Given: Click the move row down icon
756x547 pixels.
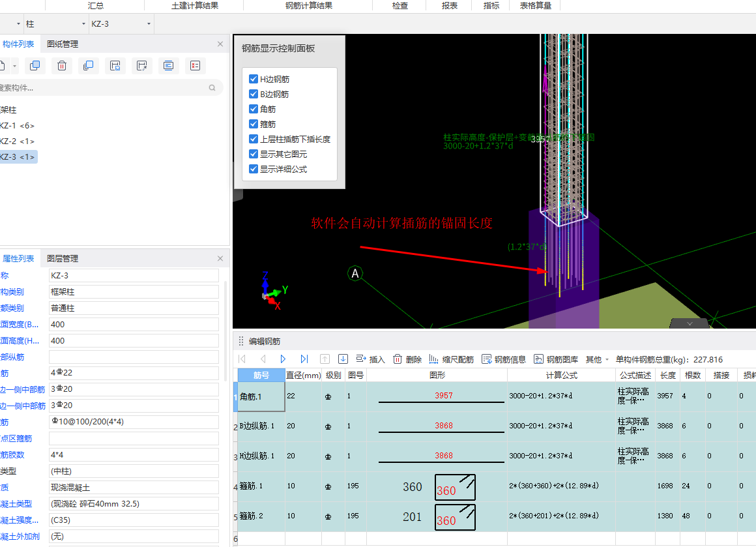Looking at the screenshot, I should (x=343, y=359).
